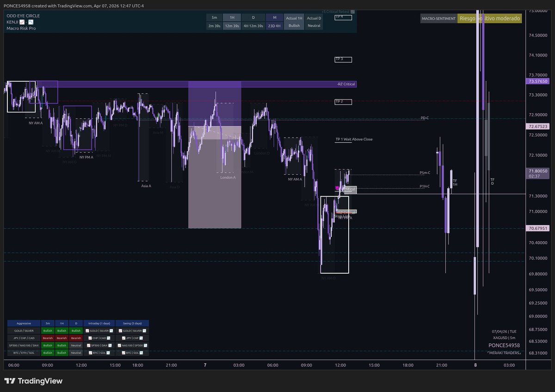Click the MACRO-SENTIMENT label
Screen dimensions: 555x392
(x=438, y=19)
